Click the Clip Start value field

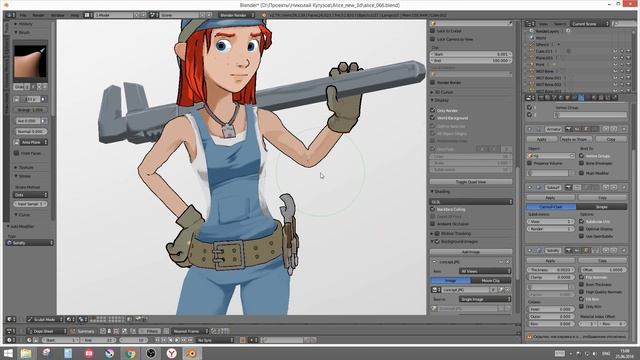tap(471, 54)
